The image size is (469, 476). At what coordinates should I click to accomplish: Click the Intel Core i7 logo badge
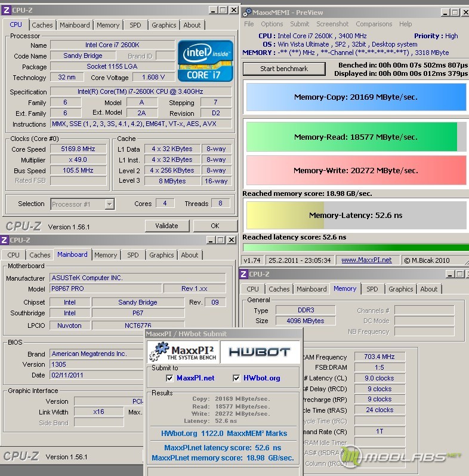coord(205,61)
